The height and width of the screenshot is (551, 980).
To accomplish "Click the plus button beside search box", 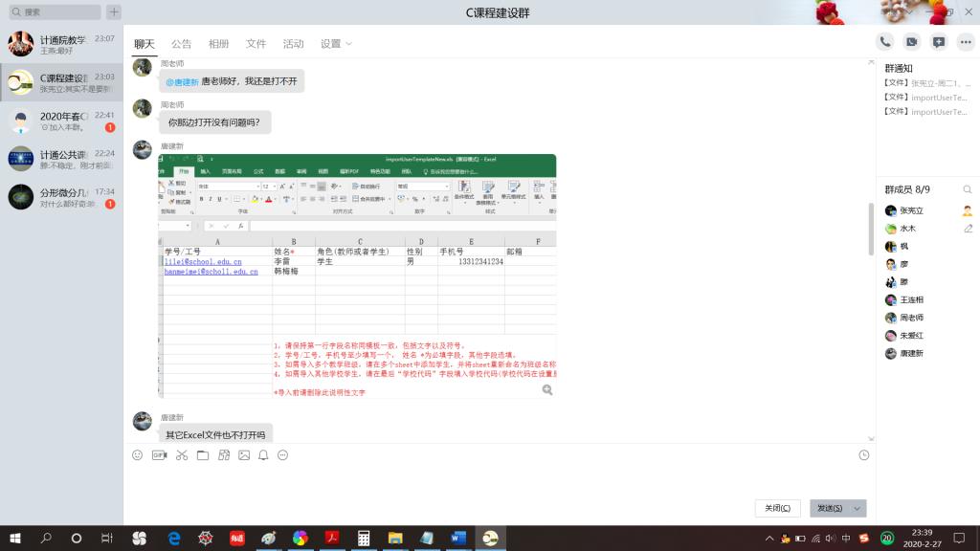I will (x=114, y=12).
